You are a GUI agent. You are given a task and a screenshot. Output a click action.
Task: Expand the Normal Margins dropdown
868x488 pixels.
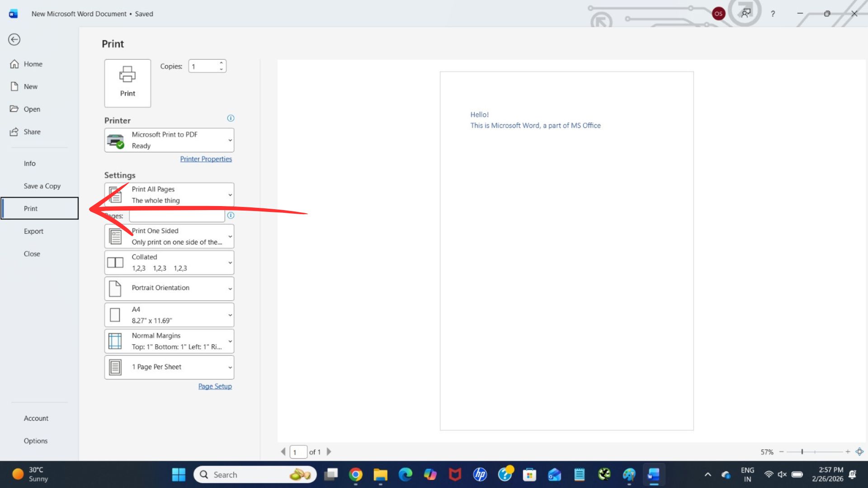click(169, 341)
